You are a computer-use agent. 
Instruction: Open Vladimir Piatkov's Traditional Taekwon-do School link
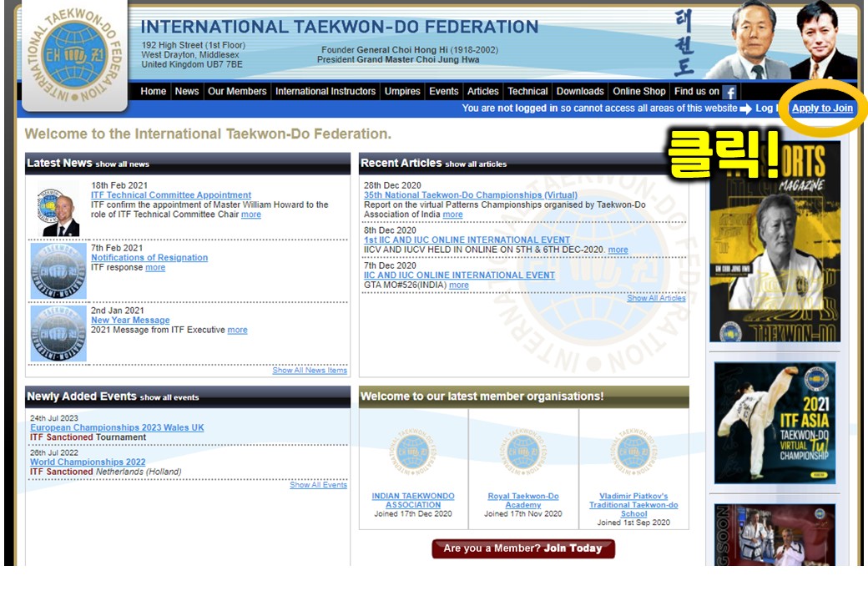click(633, 505)
